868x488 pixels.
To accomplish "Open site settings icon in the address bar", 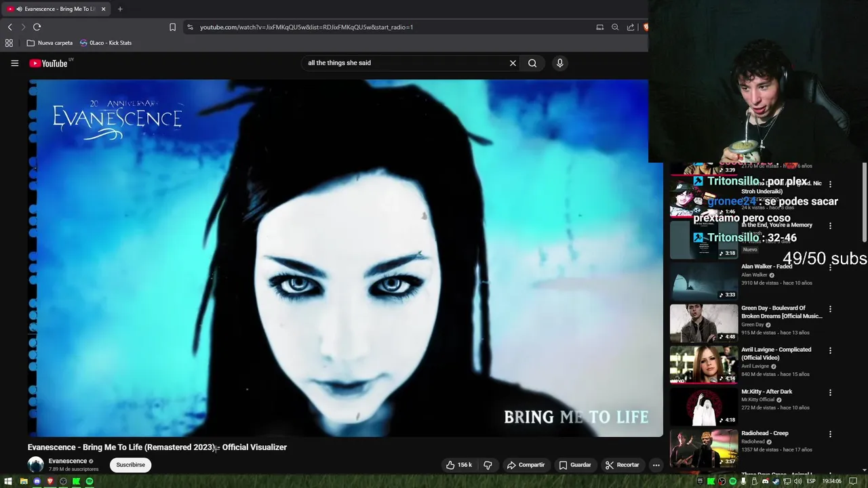I will click(x=190, y=27).
